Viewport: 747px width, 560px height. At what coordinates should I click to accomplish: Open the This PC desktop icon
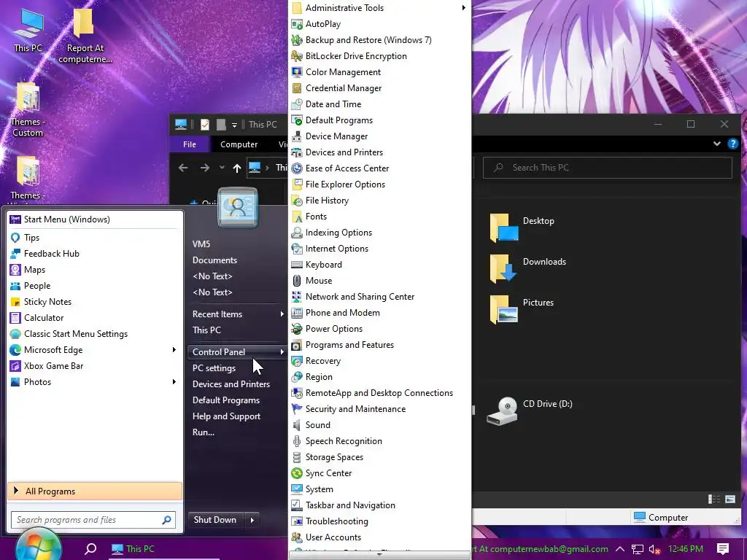28,30
